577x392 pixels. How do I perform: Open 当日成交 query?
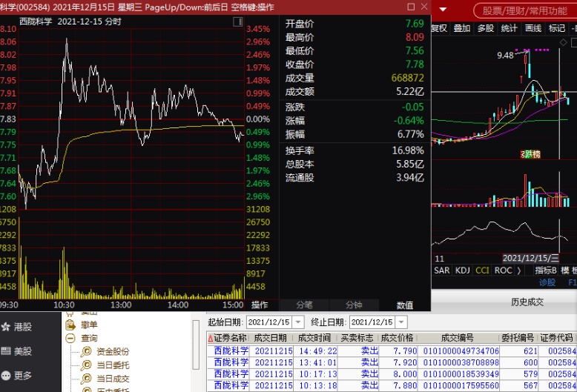[113, 379]
